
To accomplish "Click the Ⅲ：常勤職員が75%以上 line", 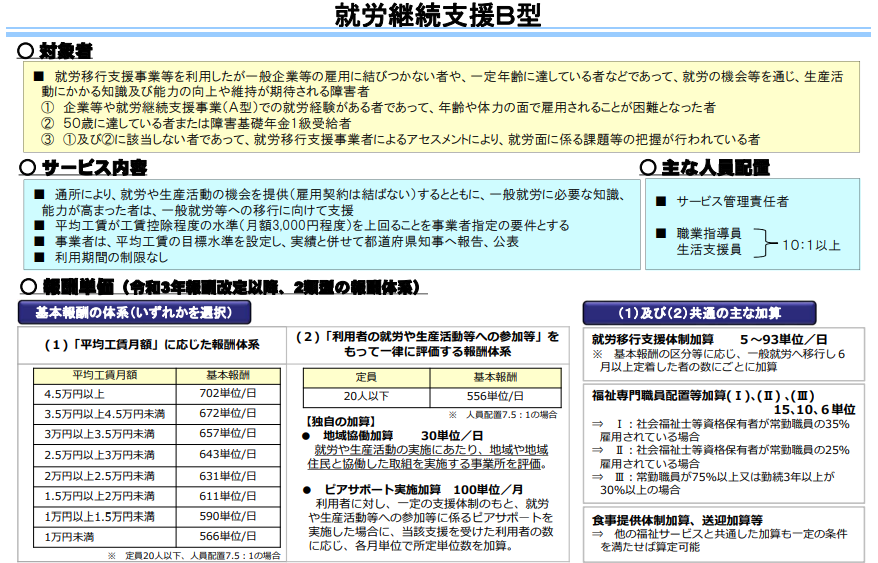I will click(713, 483).
